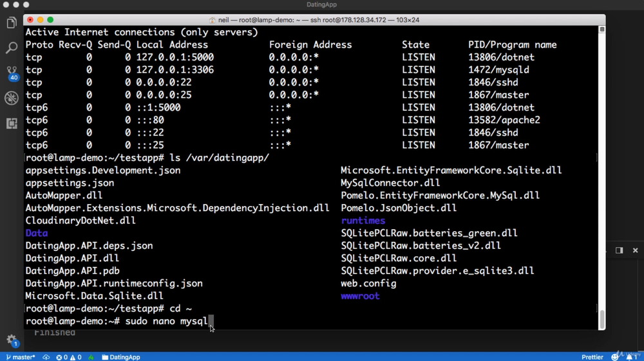The height and width of the screenshot is (361, 644).
Task: Click on 'Pomelo.JsonObject.dll' file name
Action: tap(399, 208)
